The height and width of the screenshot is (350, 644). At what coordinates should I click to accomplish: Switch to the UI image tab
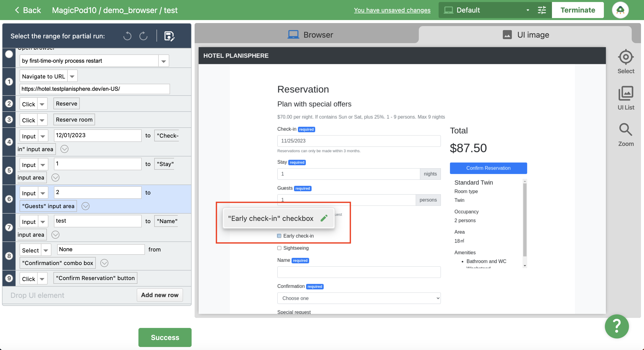526,35
